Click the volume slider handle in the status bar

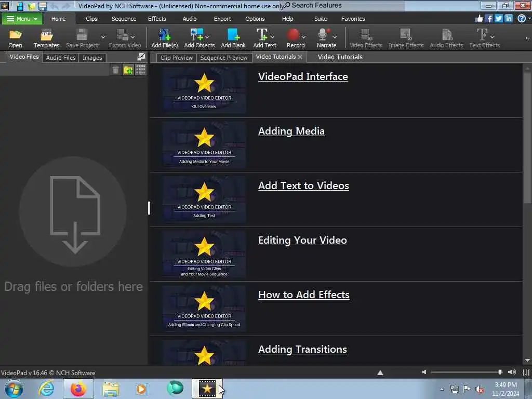tap(500, 372)
